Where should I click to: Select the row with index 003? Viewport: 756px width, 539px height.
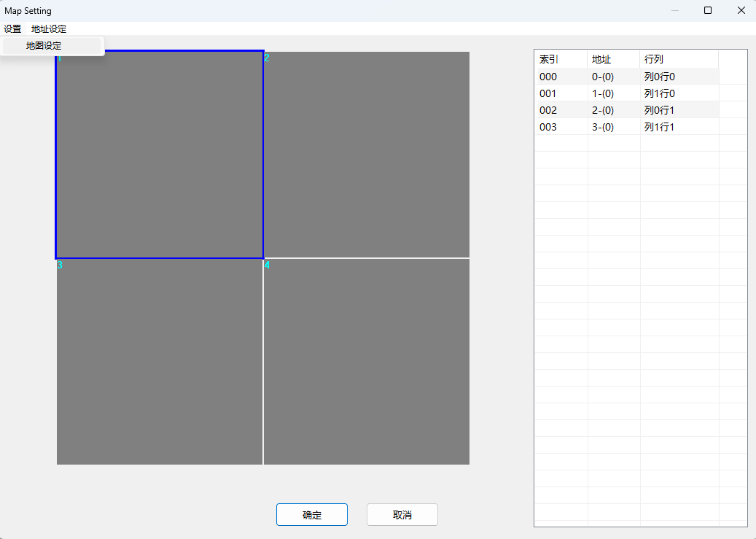coord(627,127)
